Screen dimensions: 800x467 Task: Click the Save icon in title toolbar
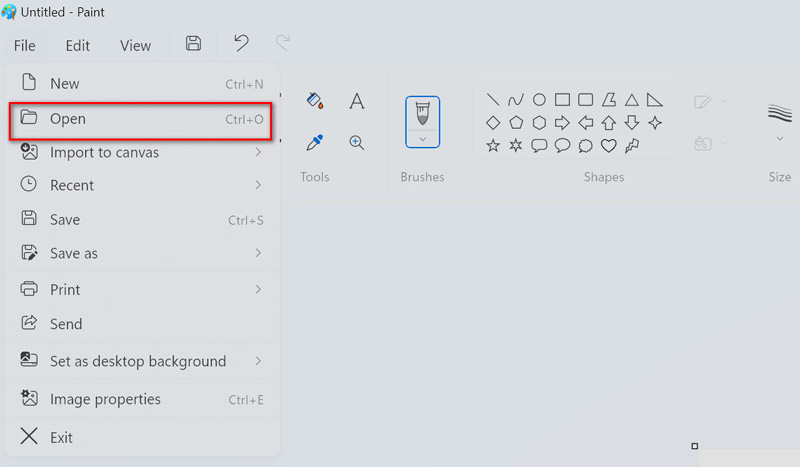(193, 43)
